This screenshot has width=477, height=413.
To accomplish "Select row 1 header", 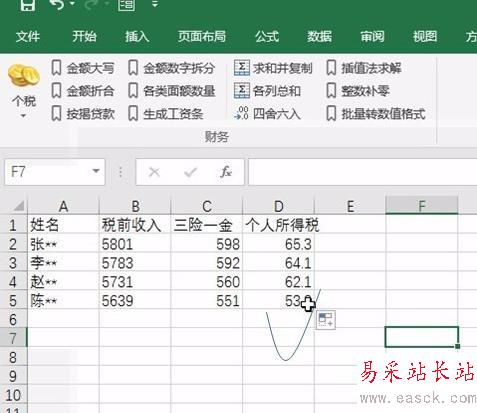I will coord(13,225).
